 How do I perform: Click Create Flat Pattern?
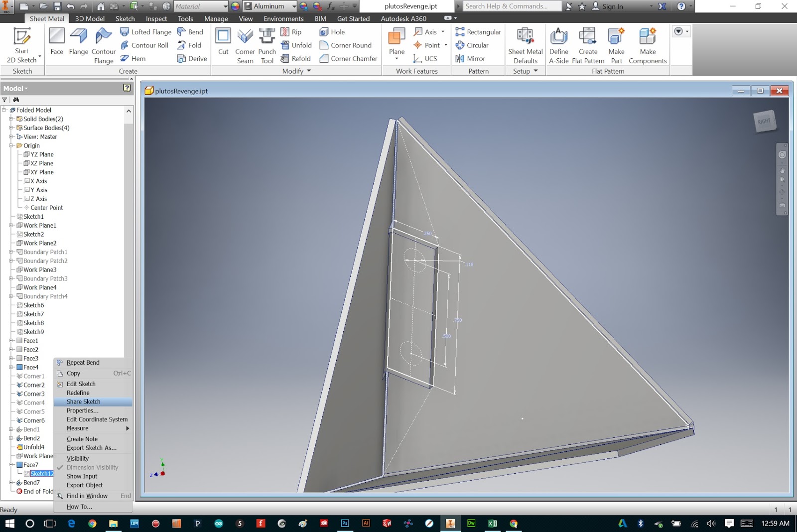[x=588, y=44]
